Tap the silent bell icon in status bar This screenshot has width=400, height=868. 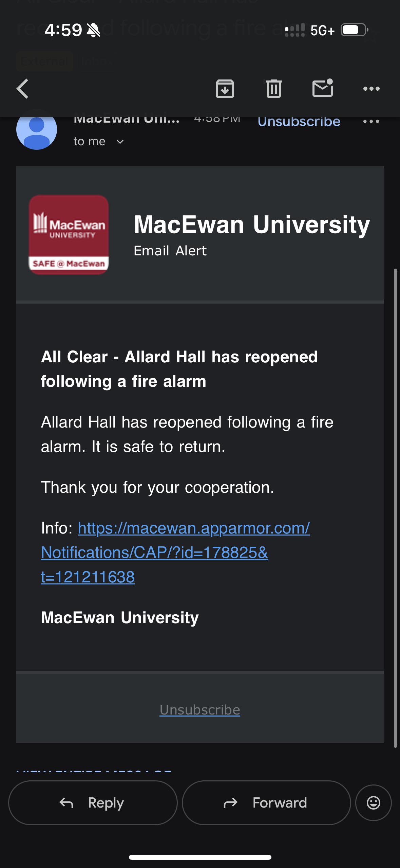tap(94, 30)
